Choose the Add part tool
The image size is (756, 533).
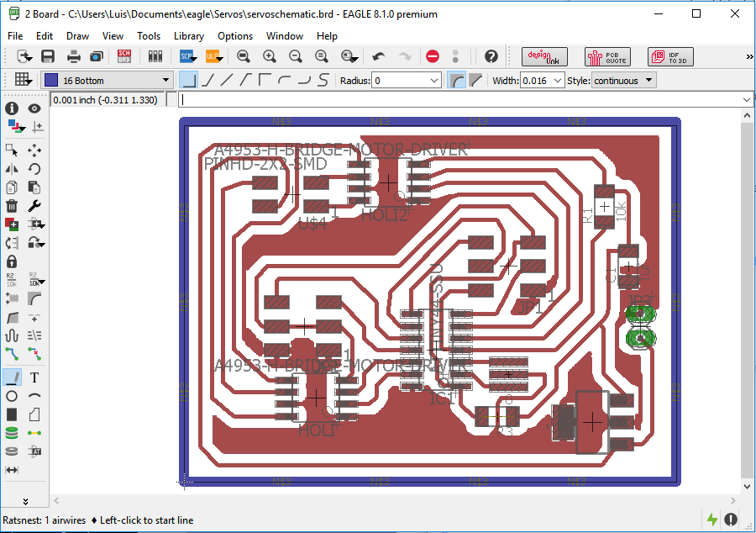[x=12, y=224]
